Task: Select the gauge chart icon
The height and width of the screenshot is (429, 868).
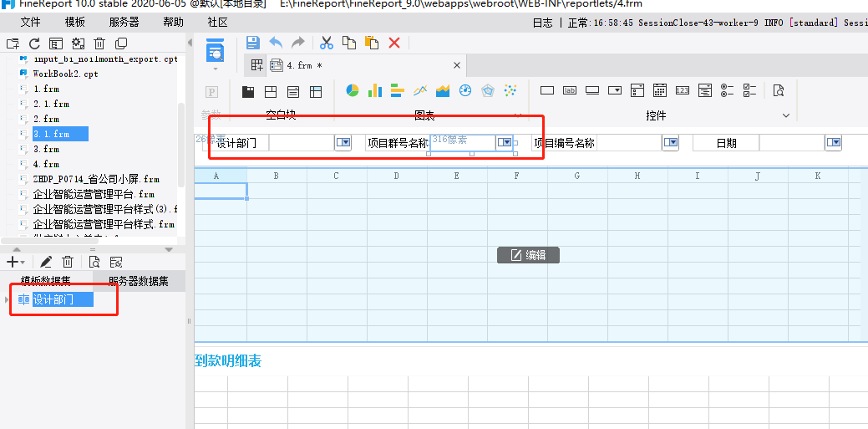Action: click(x=465, y=90)
